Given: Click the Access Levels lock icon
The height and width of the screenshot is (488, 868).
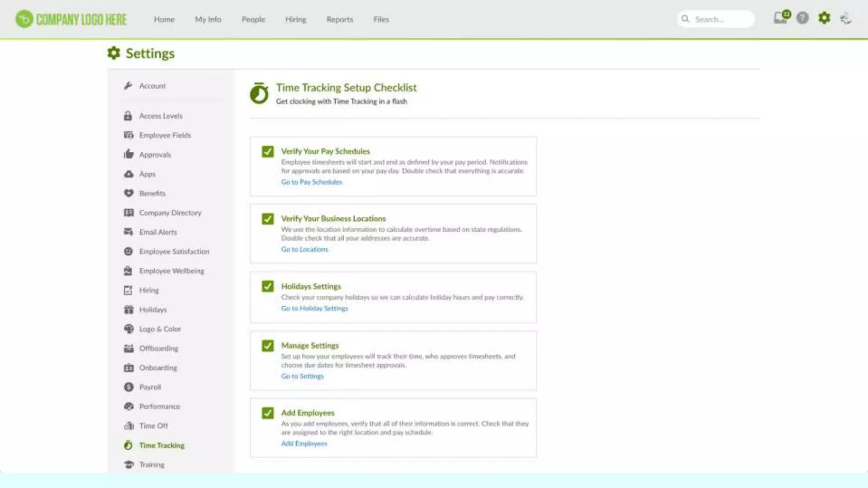Looking at the screenshot, I should (x=128, y=116).
